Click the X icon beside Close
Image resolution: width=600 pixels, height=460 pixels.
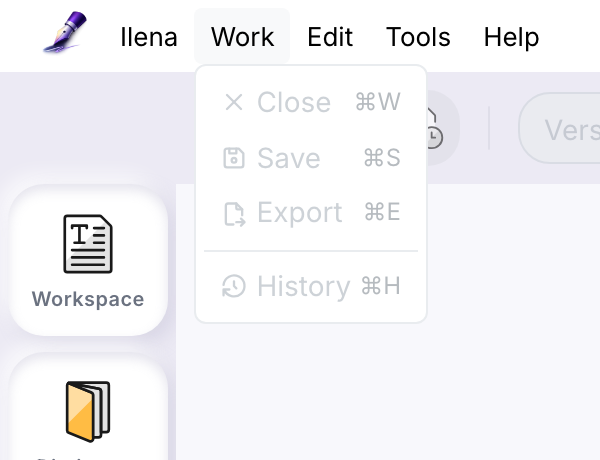[234, 102]
